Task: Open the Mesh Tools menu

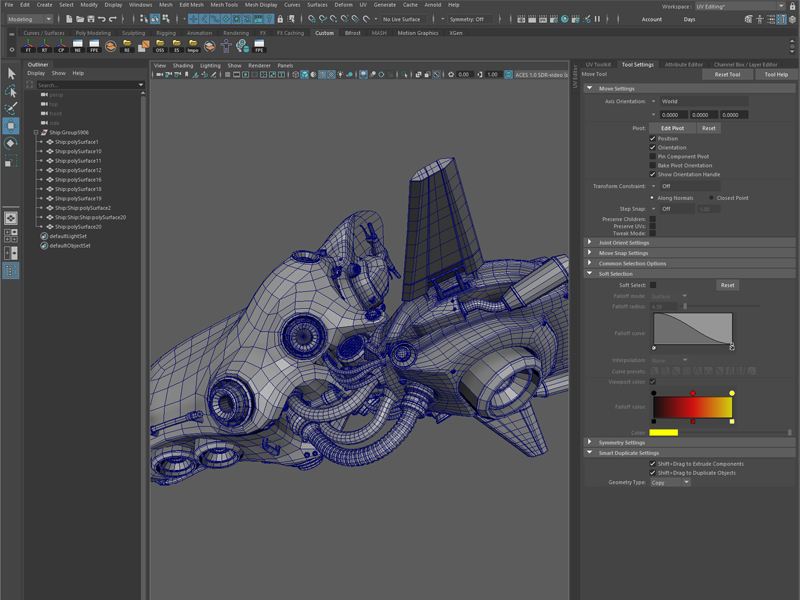Action: 224,5
